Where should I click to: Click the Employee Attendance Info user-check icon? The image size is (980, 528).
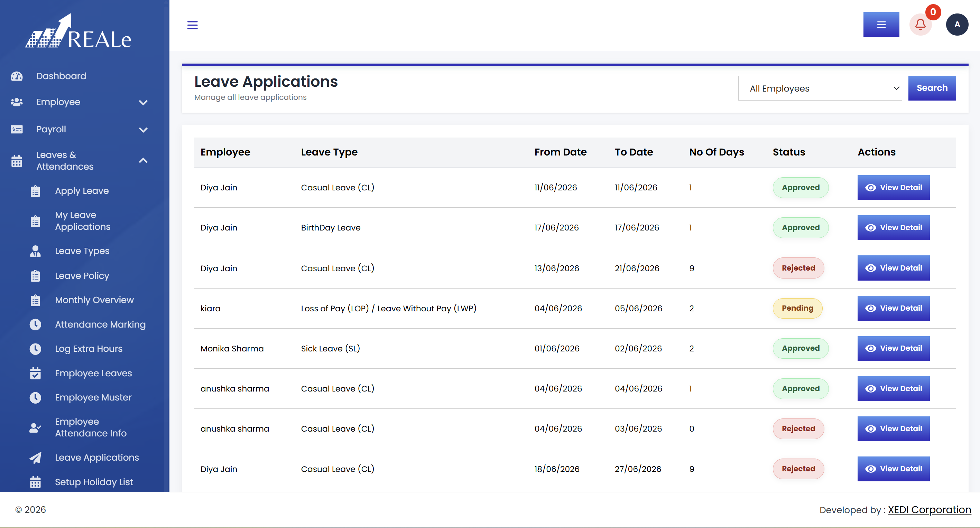[x=35, y=428]
